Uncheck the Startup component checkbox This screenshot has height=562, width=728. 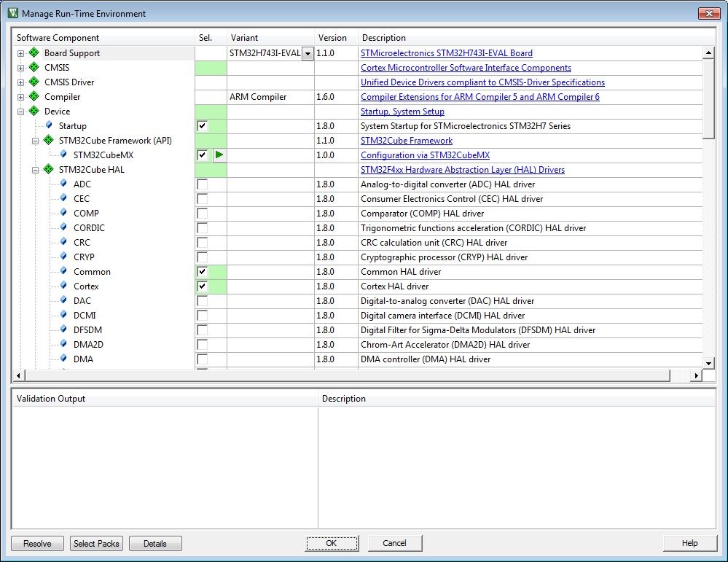pyautogui.click(x=202, y=126)
